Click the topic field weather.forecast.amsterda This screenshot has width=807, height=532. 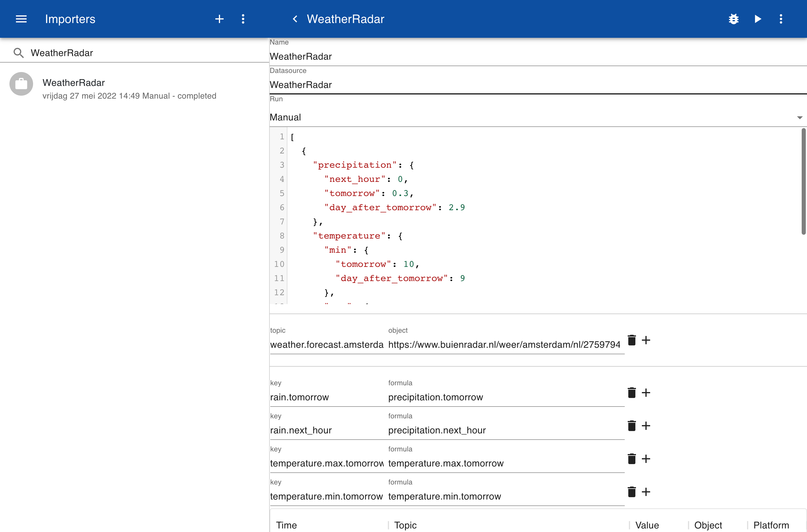[x=327, y=344]
